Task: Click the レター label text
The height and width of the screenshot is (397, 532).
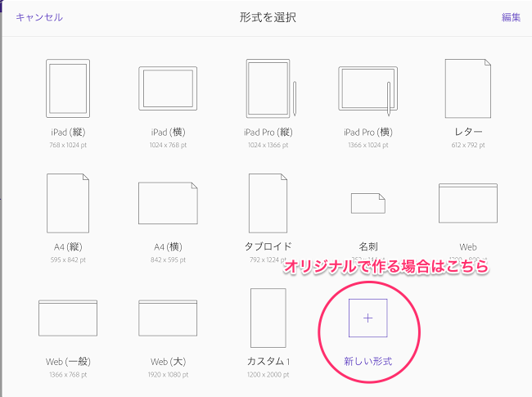Action: (x=468, y=132)
